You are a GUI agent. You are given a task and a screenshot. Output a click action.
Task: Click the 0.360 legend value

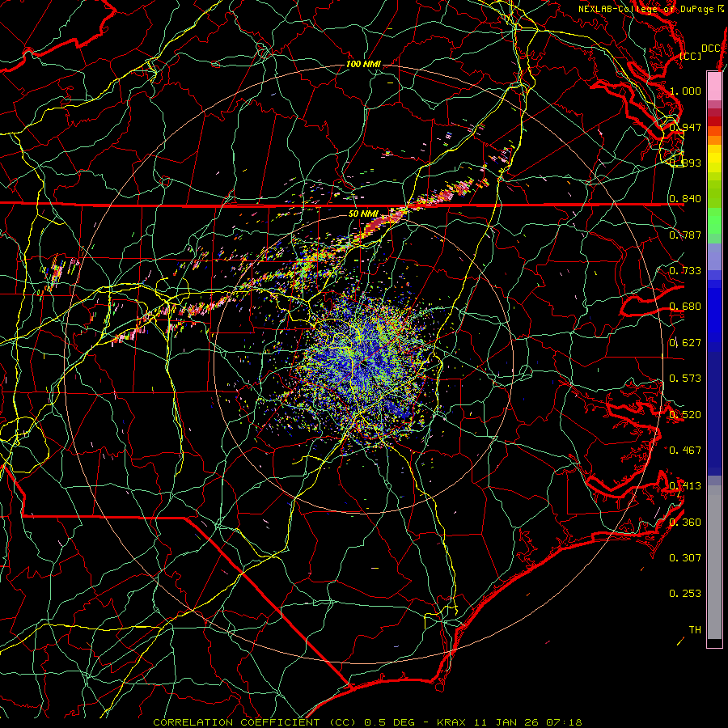[685, 523]
